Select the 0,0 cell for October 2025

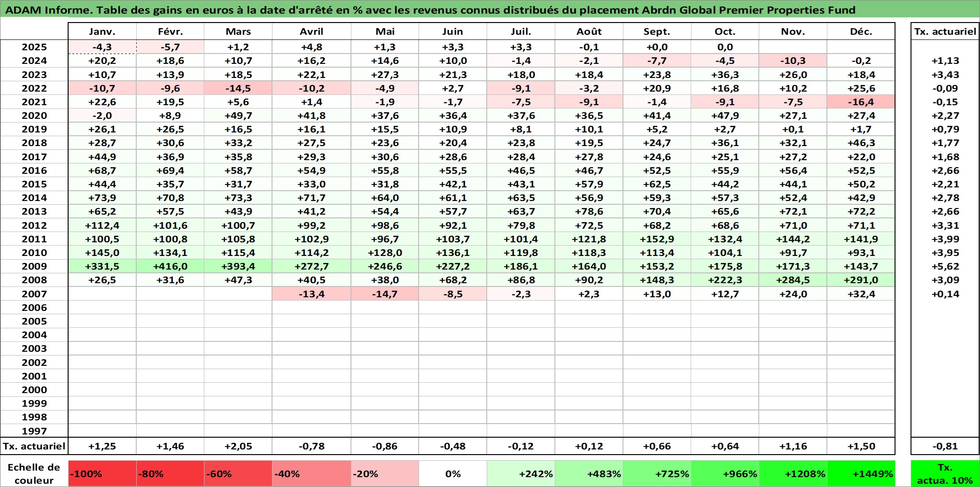click(x=725, y=47)
